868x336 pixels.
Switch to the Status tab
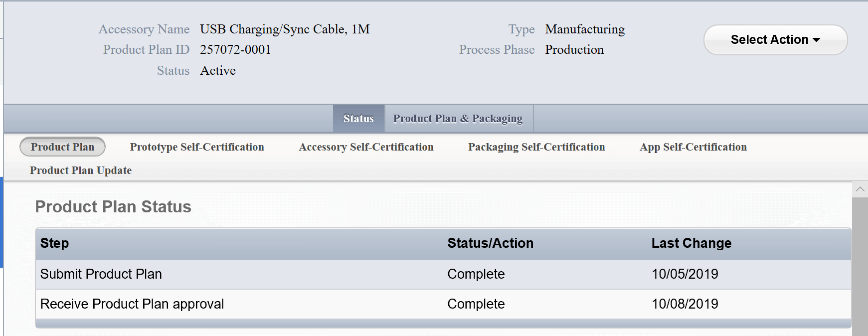click(358, 119)
